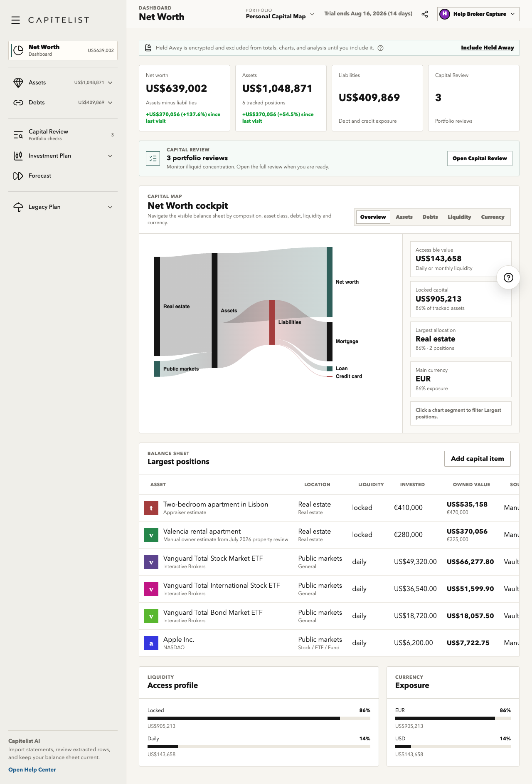Screen dimensions: 532x784
Task: Open the floating help question-mark button
Action: pos(508,278)
